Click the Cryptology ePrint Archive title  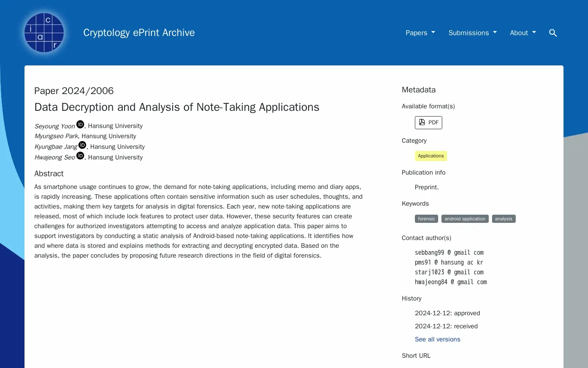point(139,33)
